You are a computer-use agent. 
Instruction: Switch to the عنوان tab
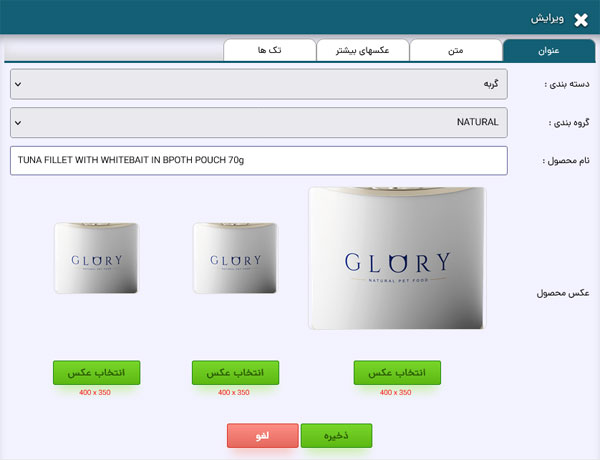(x=549, y=50)
